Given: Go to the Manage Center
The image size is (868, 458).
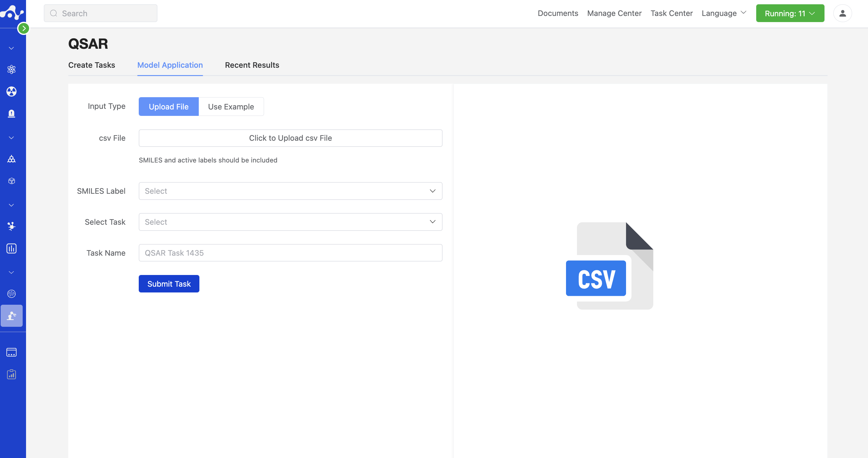Looking at the screenshot, I should [614, 13].
